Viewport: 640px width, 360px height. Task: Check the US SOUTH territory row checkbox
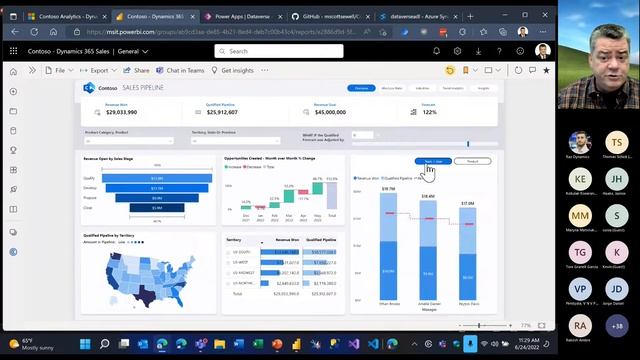(228, 252)
